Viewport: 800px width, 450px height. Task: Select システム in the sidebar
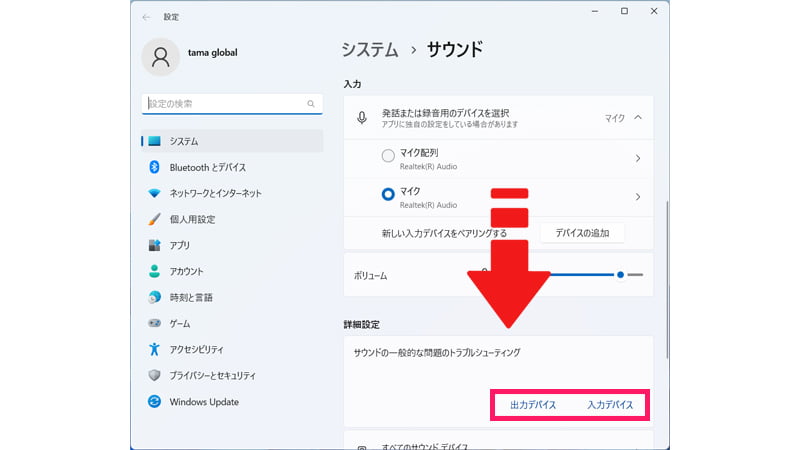[x=232, y=141]
